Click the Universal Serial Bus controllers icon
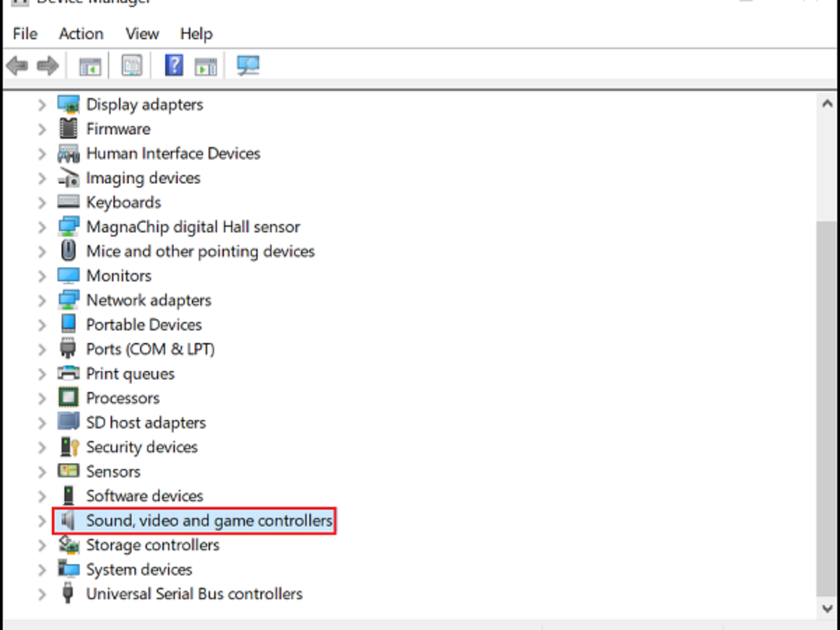840x630 pixels. [x=69, y=594]
